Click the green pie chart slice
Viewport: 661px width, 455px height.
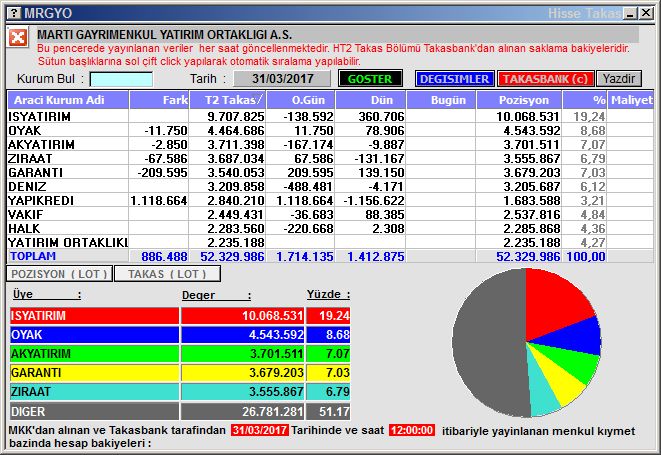[573, 361]
